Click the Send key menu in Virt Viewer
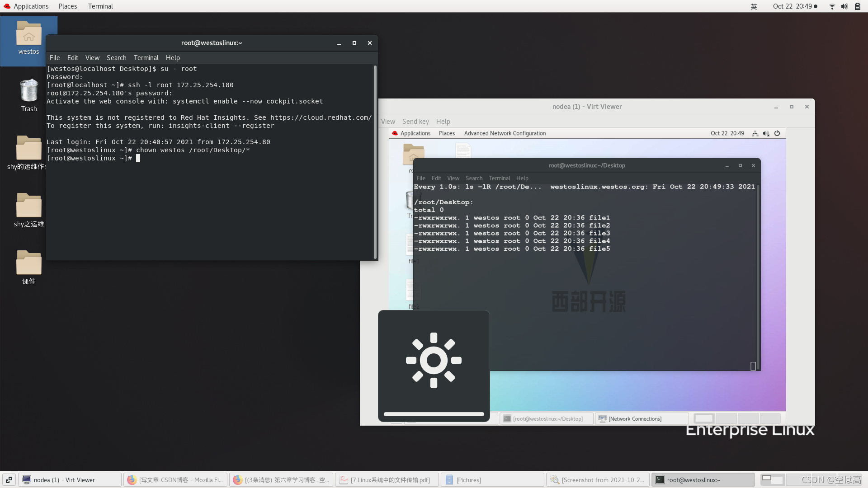This screenshot has height=488, width=868. click(415, 122)
